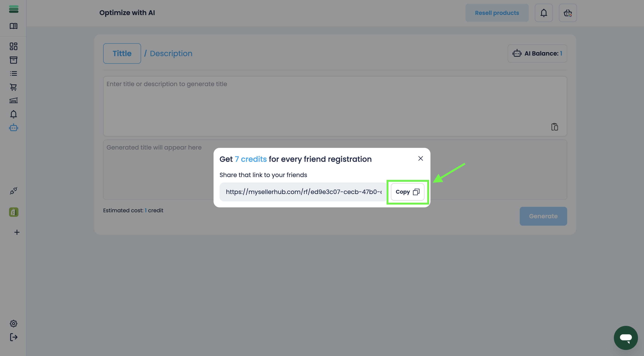Switch to the Description tab
The image size is (644, 356).
click(171, 53)
